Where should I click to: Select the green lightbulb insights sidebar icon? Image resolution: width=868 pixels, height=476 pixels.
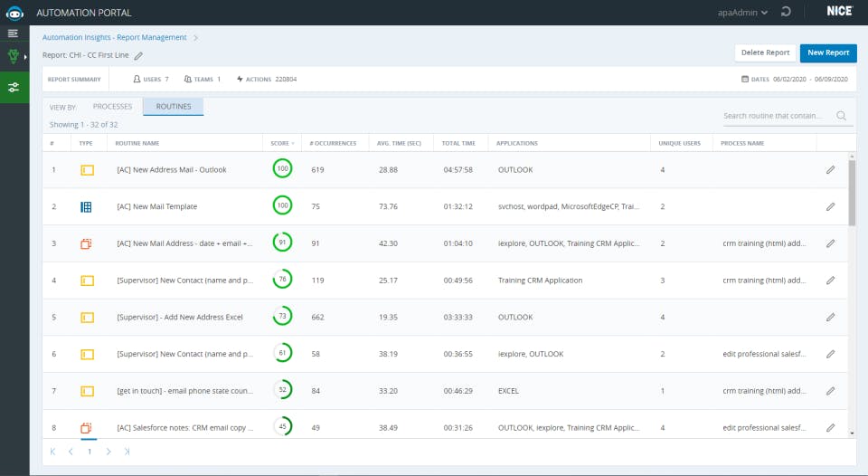pos(14,56)
